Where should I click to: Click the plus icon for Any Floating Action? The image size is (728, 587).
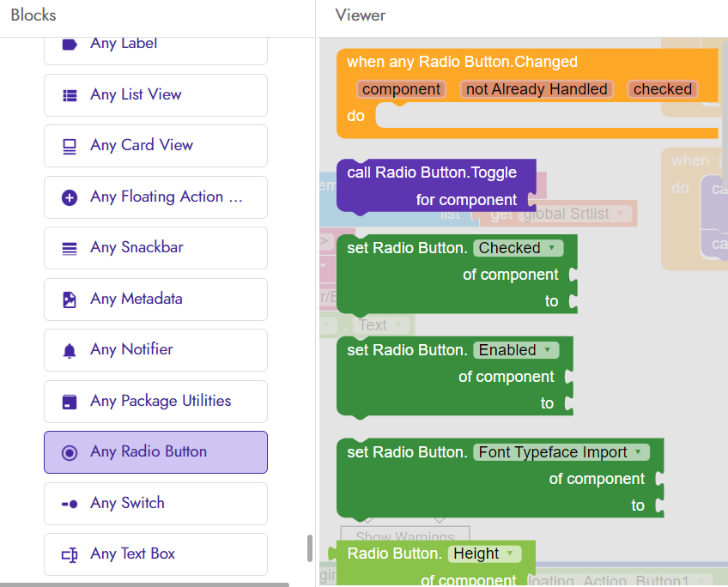point(70,197)
